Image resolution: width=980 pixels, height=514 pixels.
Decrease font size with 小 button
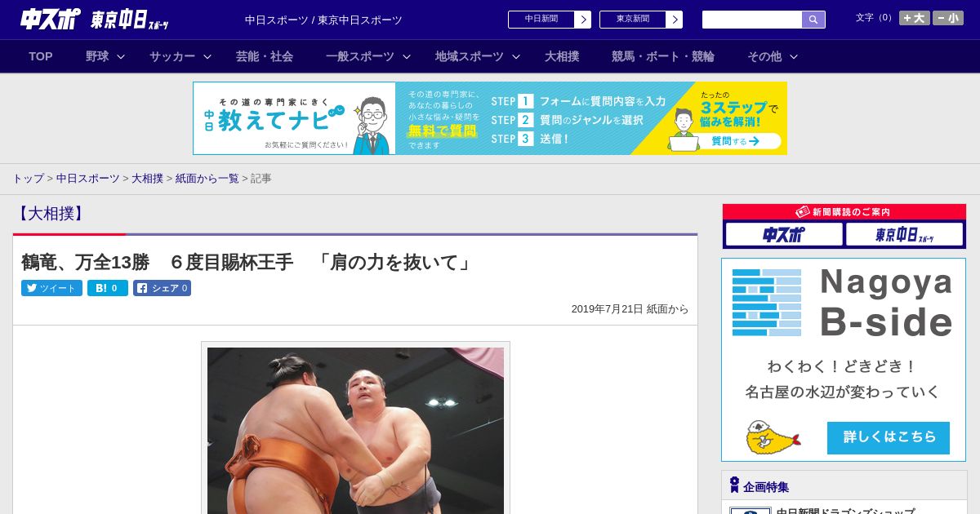pyautogui.click(x=948, y=18)
